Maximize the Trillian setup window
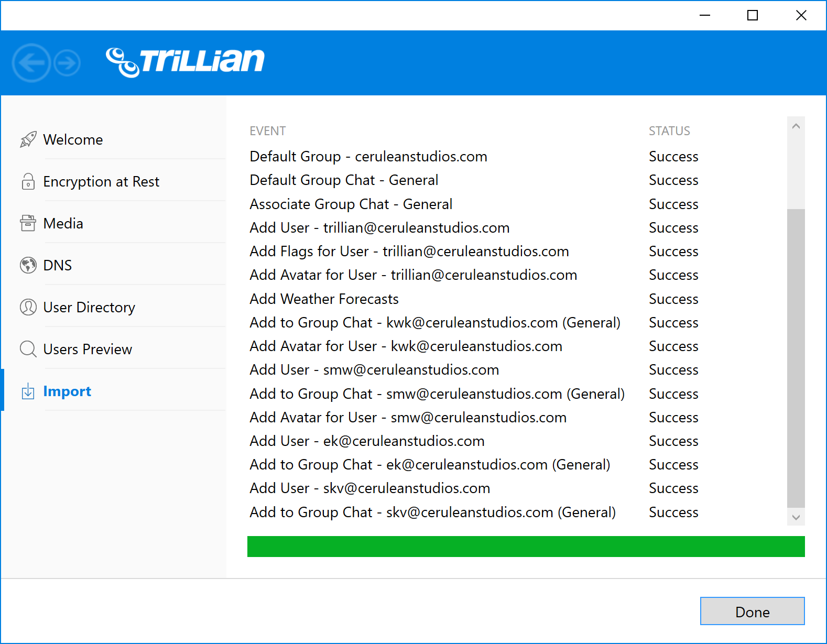827x644 pixels. [x=753, y=15]
